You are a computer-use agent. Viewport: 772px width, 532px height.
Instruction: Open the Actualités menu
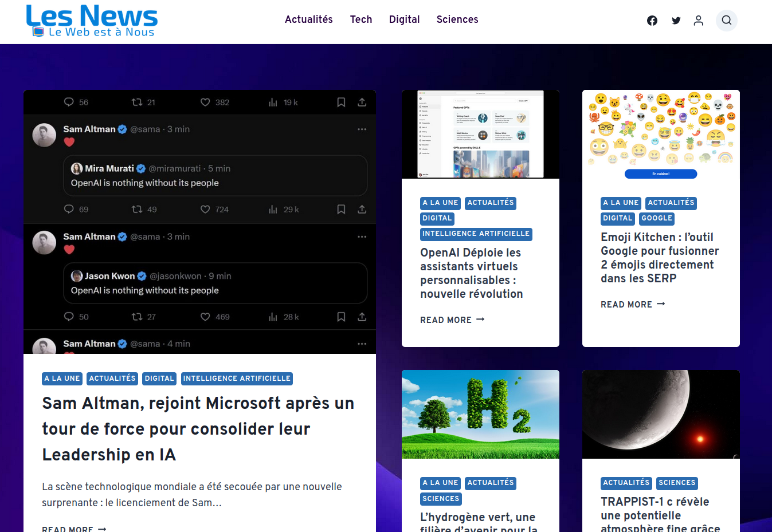[x=309, y=19]
